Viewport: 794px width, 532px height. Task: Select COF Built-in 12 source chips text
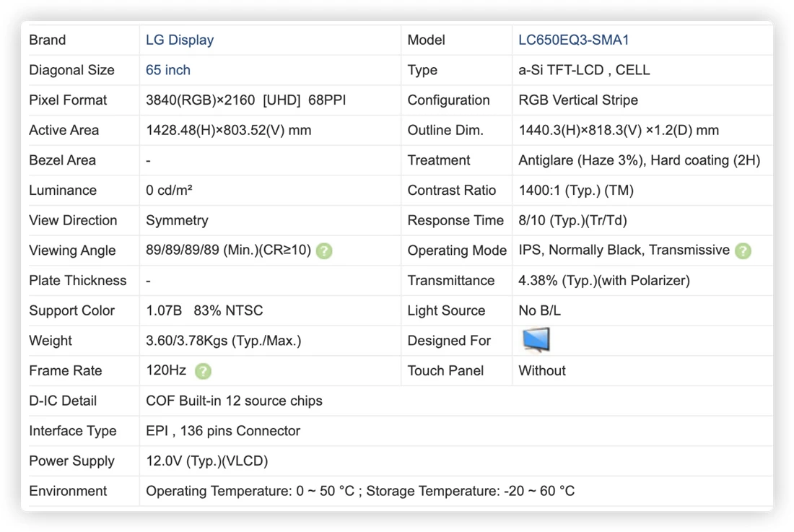234,401
